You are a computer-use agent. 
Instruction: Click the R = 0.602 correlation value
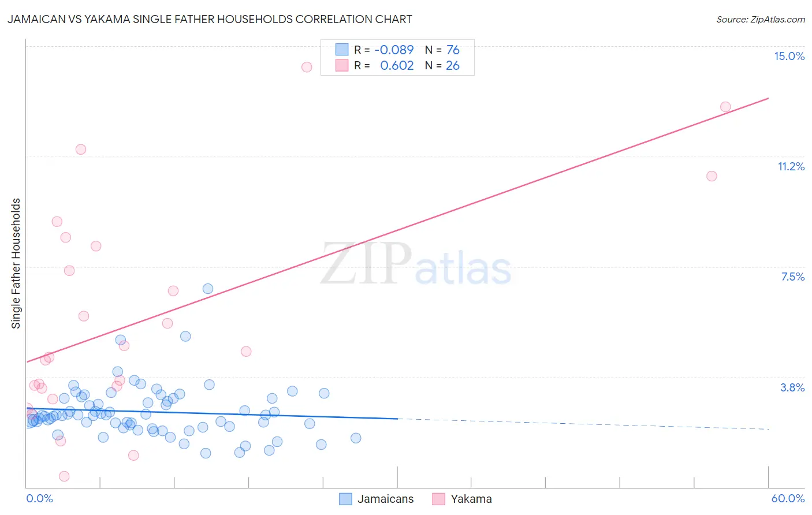(384, 65)
